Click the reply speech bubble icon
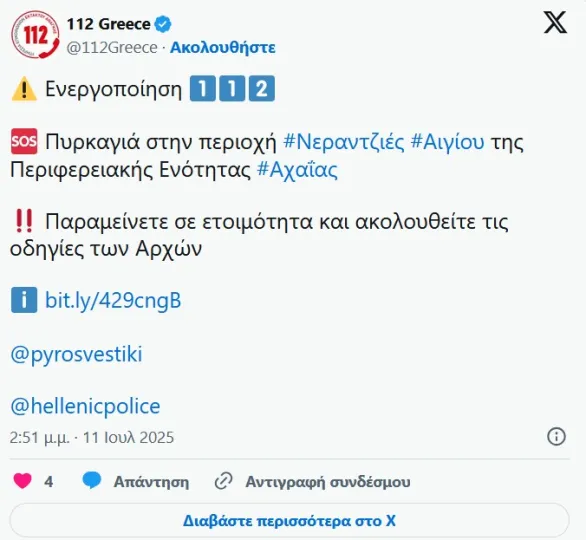Screen dimensions: 586x540 point(92,481)
